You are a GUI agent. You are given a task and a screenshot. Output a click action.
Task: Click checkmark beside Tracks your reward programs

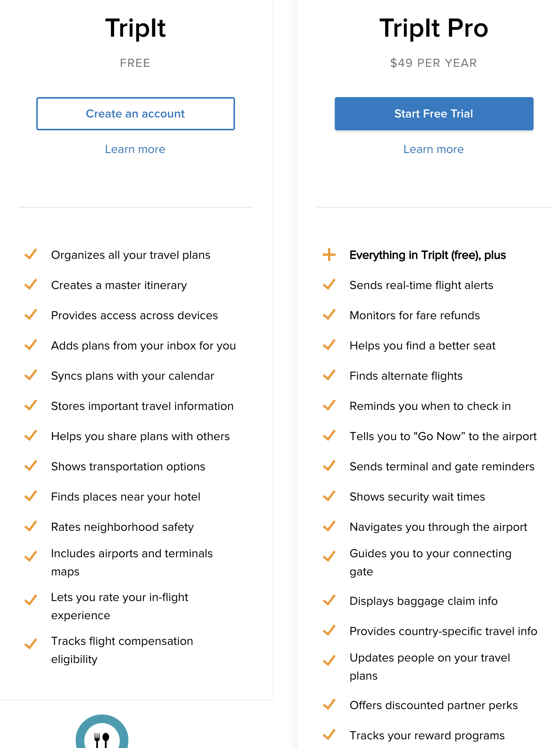(329, 735)
